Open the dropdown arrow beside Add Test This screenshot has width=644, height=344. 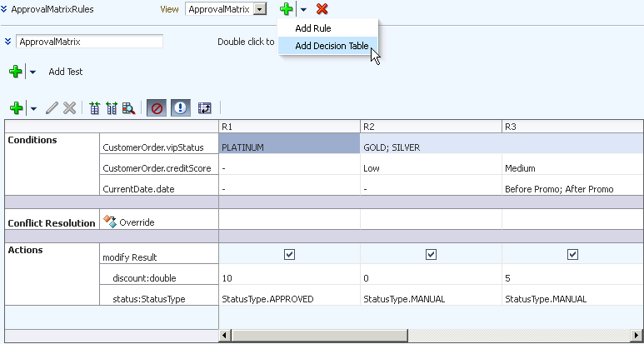pos(32,72)
